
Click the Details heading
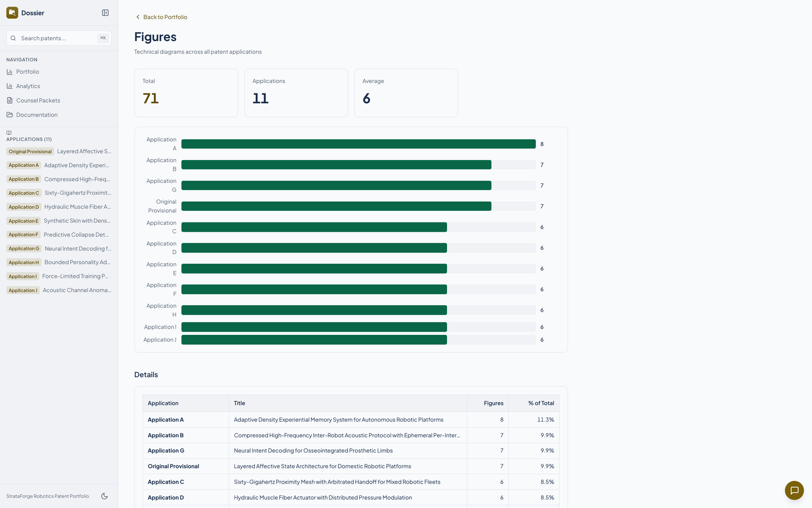coord(146,375)
